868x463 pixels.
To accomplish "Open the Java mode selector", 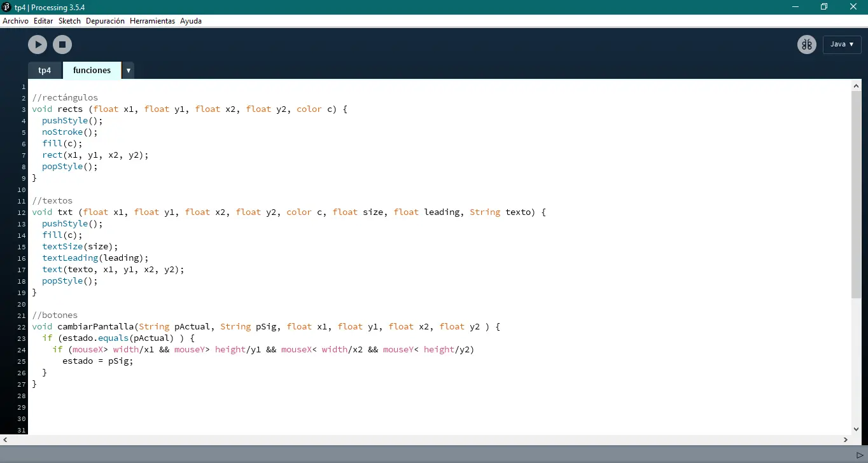I will click(841, 45).
